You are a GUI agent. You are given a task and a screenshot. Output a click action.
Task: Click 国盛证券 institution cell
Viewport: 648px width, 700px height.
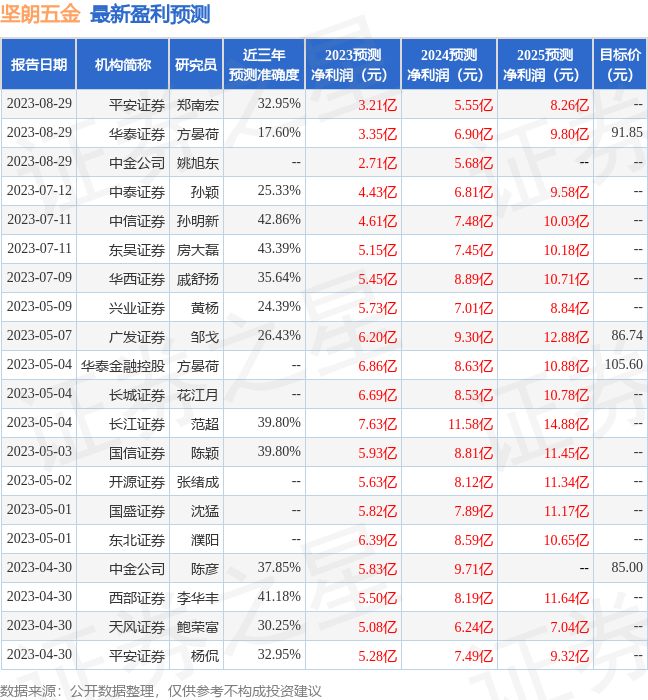tap(137, 511)
